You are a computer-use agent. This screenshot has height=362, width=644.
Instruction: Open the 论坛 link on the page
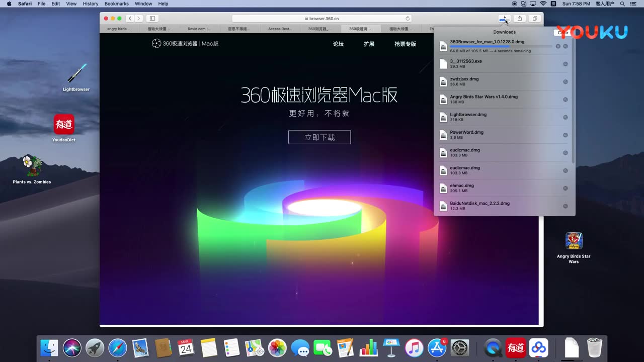[338, 44]
